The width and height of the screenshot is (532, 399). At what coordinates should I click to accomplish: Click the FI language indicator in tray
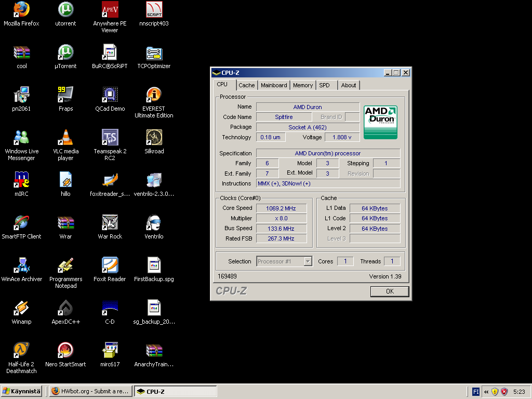pos(476,392)
